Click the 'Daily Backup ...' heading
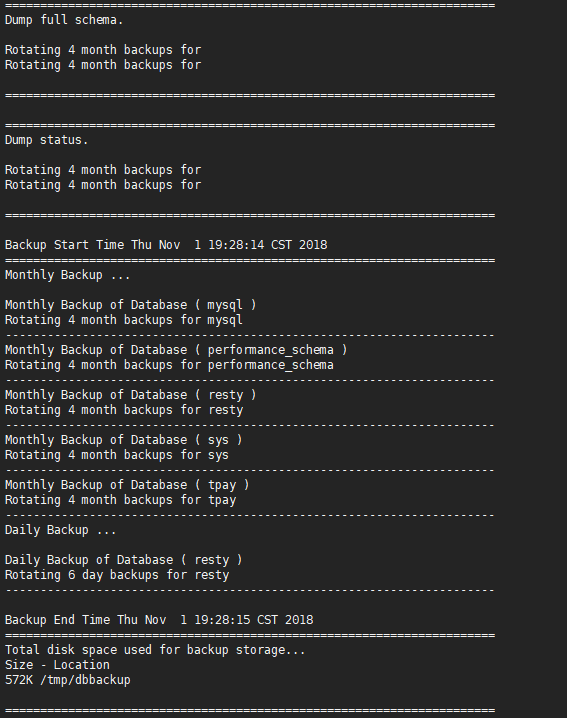This screenshot has height=718, width=567. (60, 530)
